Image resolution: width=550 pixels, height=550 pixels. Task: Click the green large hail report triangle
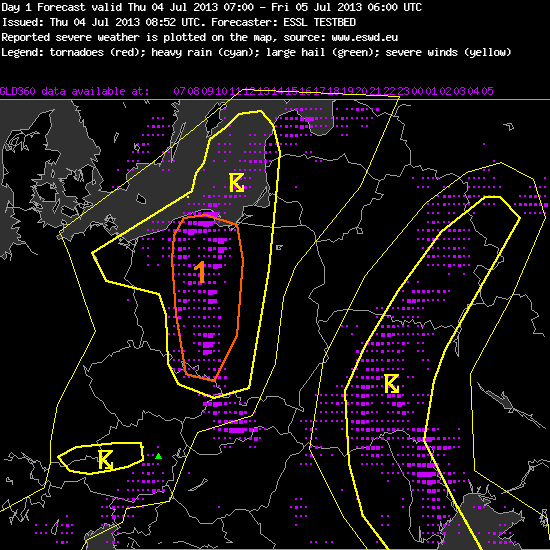[159, 456]
